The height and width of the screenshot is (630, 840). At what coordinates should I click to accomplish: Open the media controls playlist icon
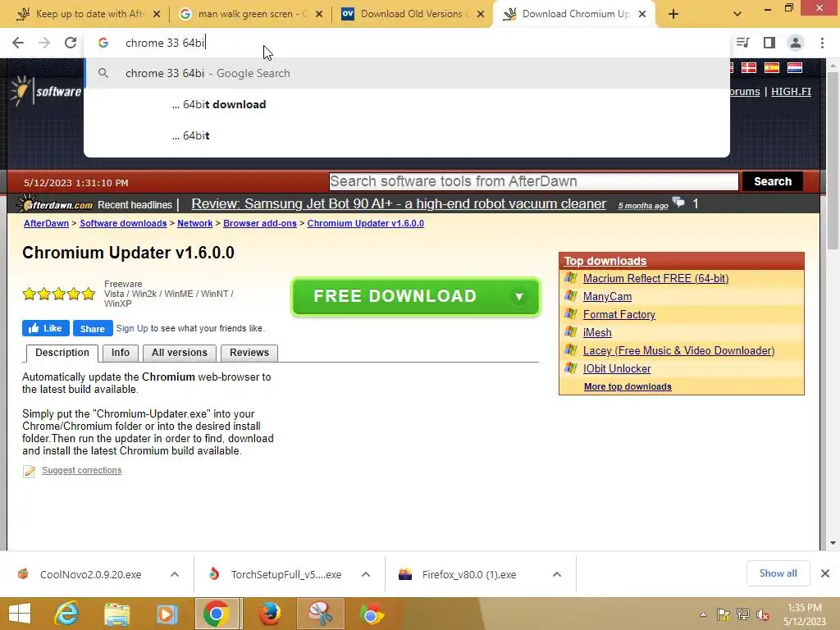[742, 43]
